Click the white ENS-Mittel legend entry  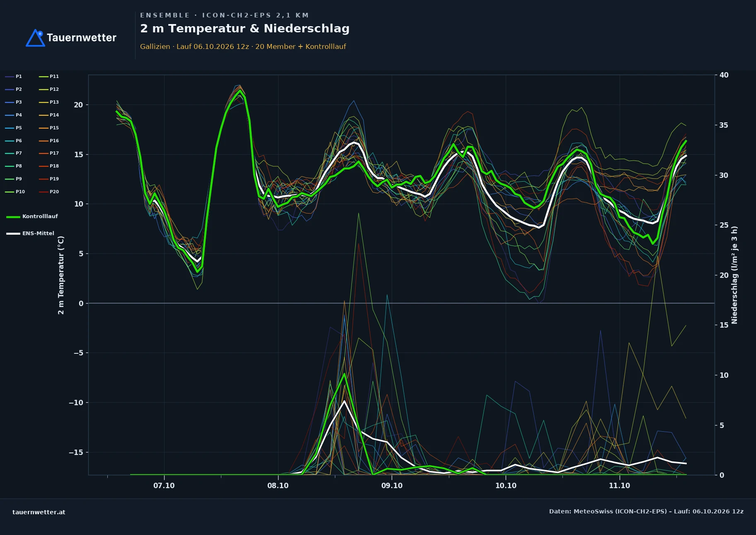(x=30, y=233)
